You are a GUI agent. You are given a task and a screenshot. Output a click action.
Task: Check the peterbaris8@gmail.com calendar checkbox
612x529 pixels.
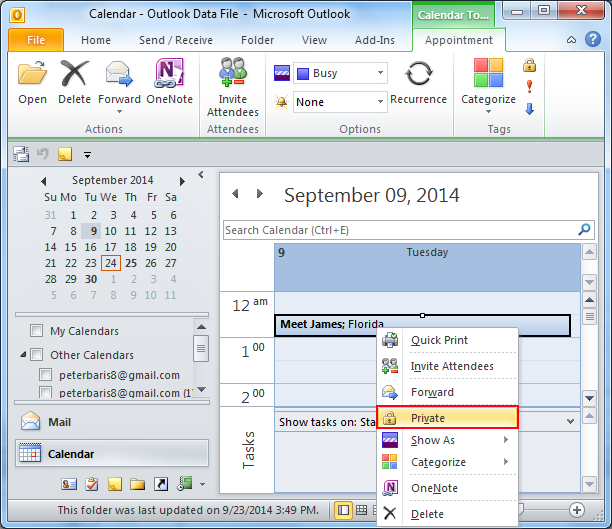(45, 375)
